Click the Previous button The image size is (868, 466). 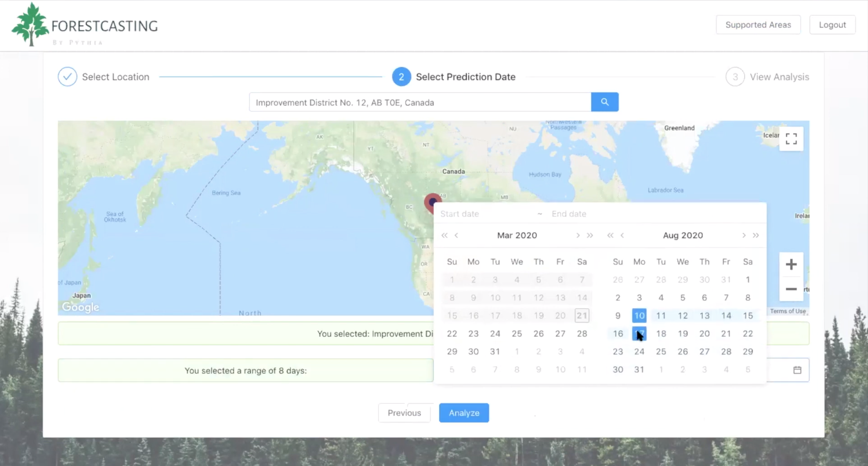[x=404, y=413]
